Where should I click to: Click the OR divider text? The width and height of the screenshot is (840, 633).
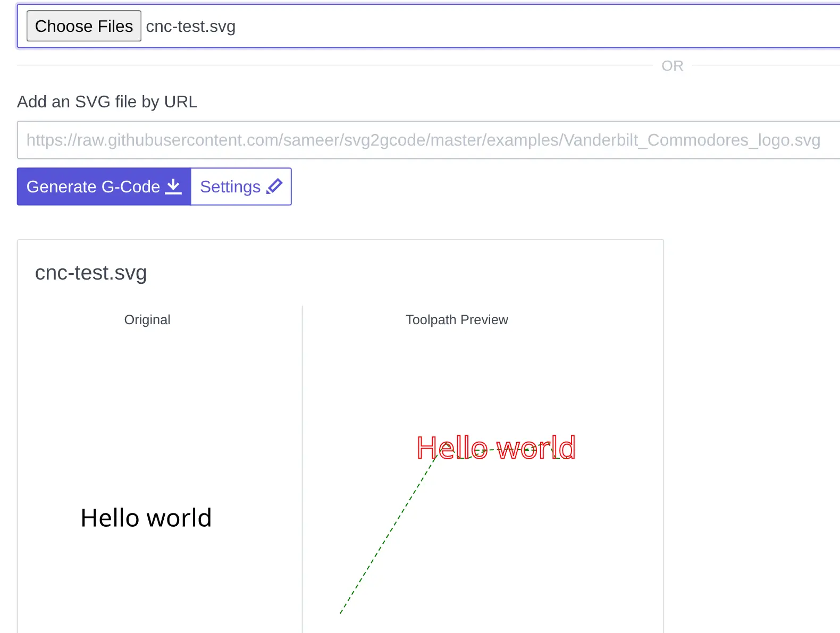click(x=673, y=66)
